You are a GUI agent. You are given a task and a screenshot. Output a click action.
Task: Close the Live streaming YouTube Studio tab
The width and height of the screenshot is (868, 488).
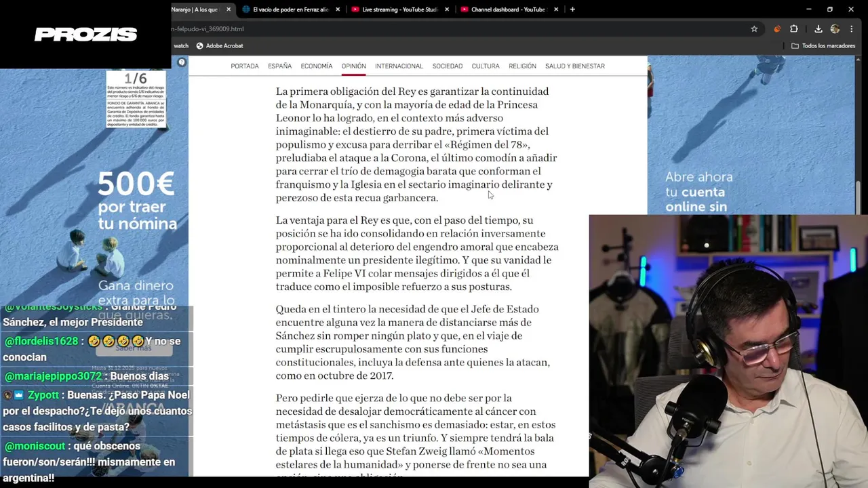point(447,9)
